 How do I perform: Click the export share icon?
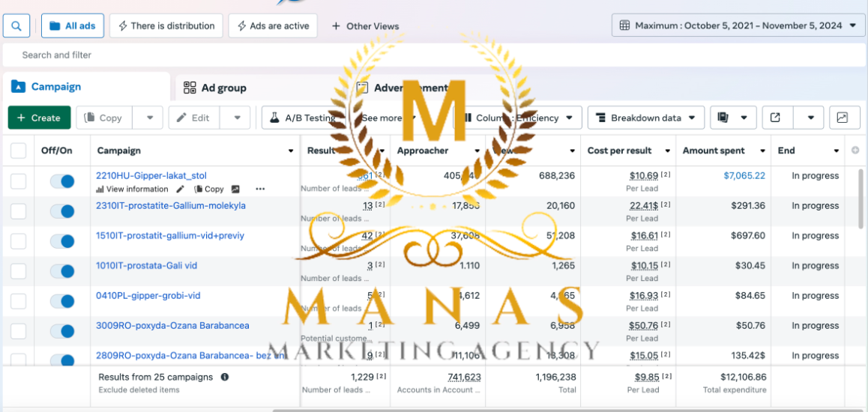tap(776, 118)
